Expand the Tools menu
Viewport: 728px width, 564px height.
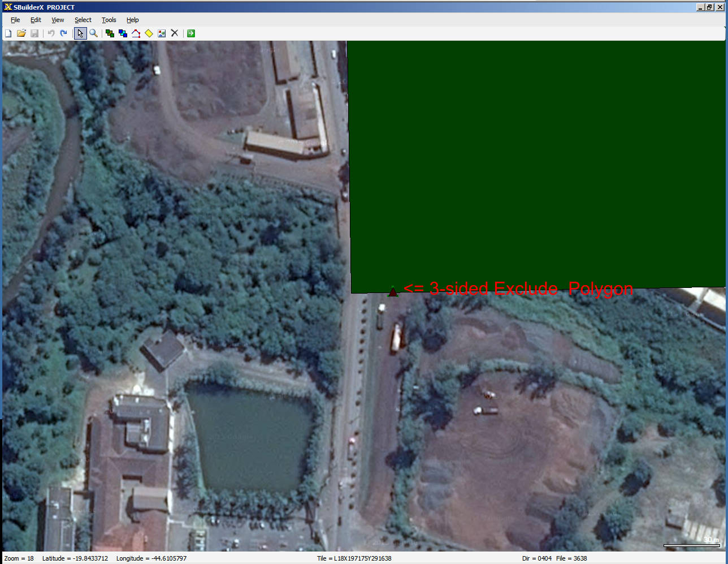coord(109,20)
